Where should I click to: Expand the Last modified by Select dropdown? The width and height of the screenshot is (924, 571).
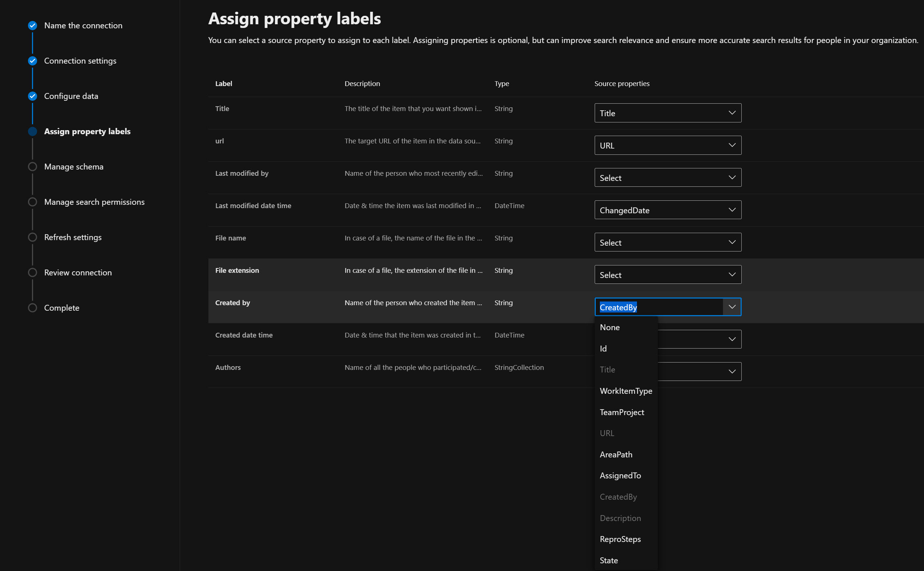tap(667, 178)
